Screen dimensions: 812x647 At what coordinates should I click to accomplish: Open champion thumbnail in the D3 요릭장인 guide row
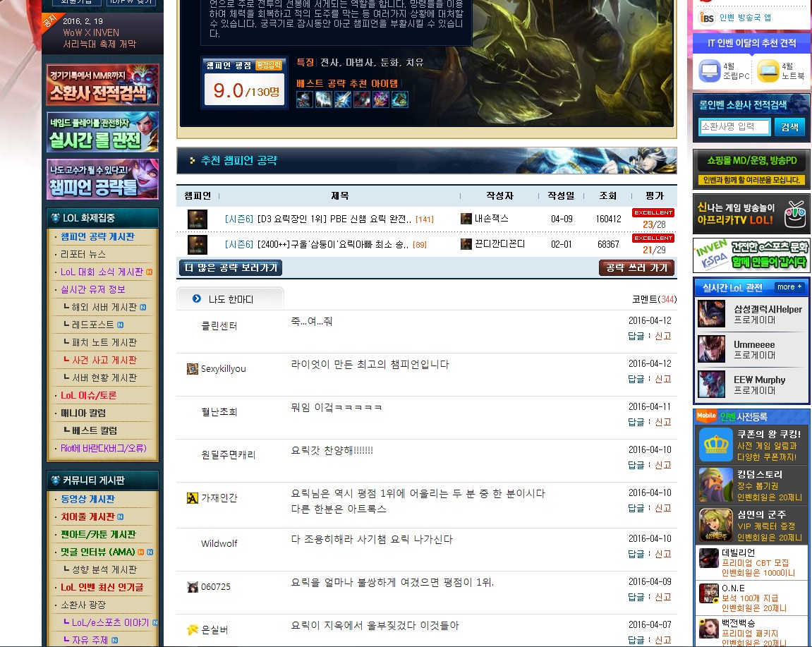click(x=198, y=219)
